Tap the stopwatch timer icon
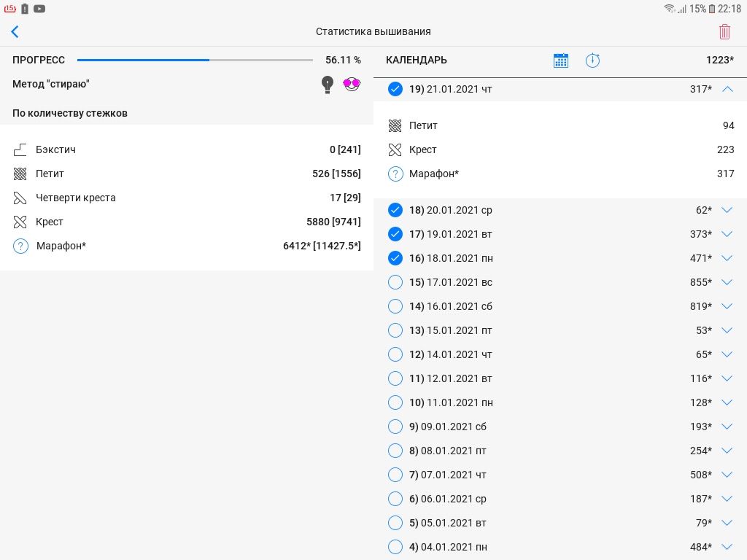 click(x=592, y=61)
